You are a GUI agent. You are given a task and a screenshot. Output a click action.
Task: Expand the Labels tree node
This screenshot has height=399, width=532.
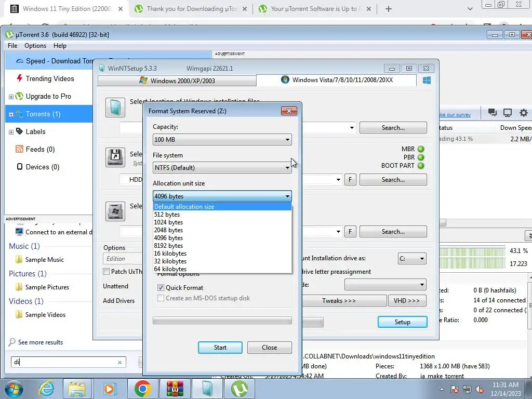click(11, 132)
